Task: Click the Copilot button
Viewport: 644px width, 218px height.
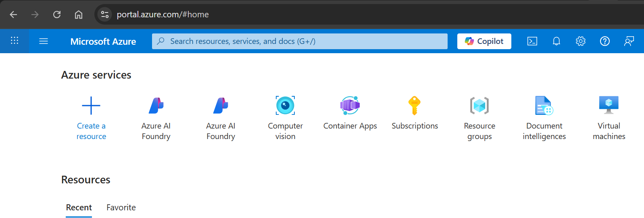Action: pyautogui.click(x=484, y=41)
